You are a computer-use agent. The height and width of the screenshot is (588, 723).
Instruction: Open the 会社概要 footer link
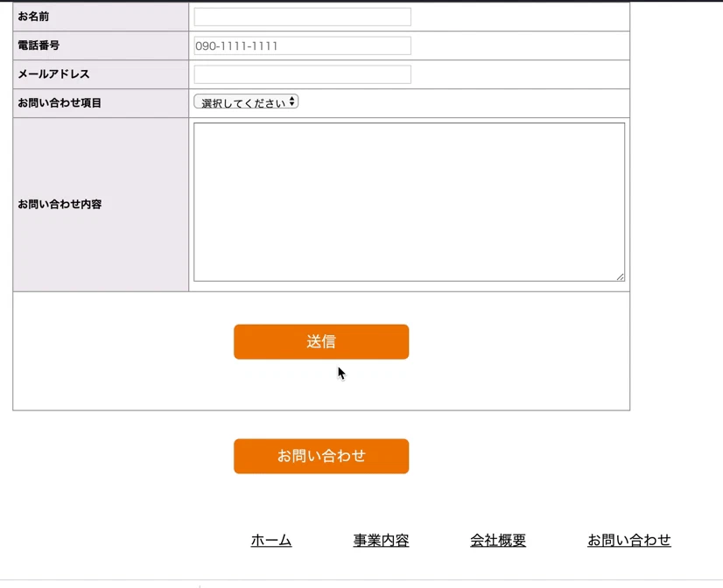click(x=497, y=540)
